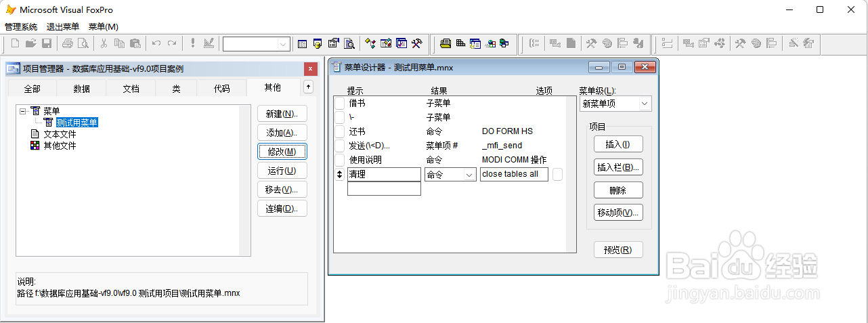Click the Cut scissors icon

(104, 43)
